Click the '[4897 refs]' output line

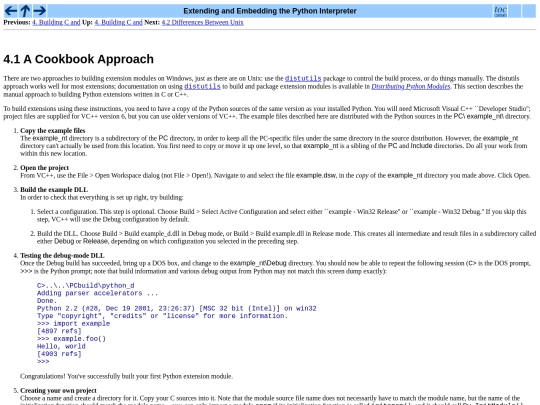coord(59,331)
